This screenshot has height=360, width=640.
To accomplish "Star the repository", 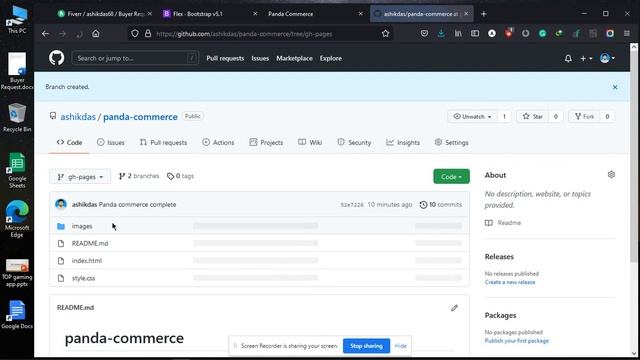I will 533,117.
